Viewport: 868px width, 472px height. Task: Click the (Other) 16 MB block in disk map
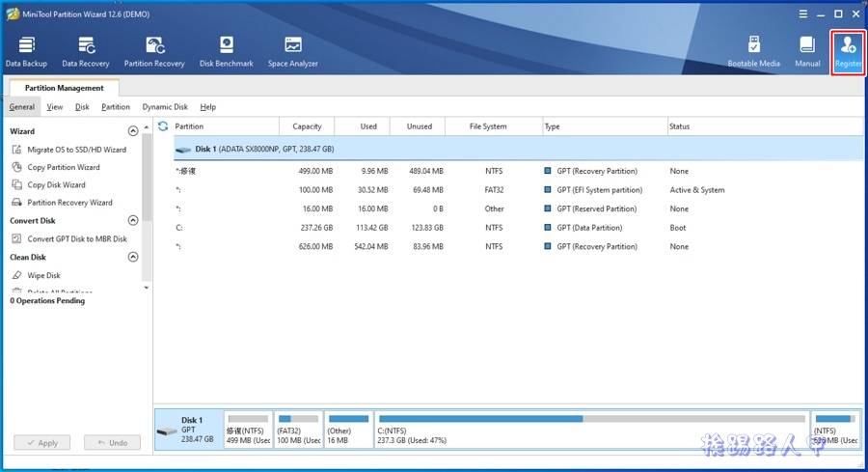(x=349, y=430)
